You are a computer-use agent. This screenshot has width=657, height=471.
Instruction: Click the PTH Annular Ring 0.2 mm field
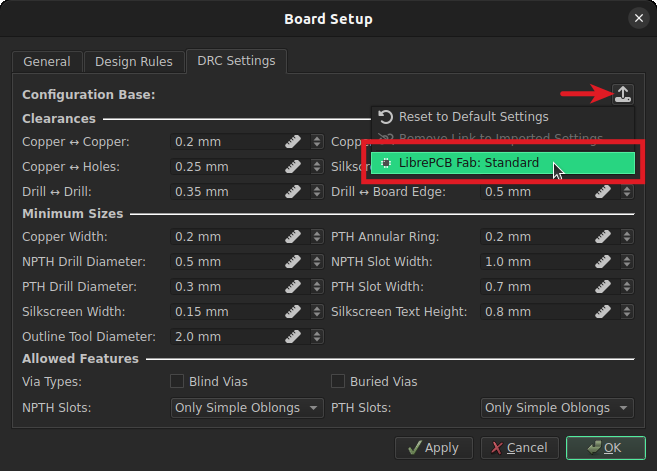click(x=557, y=237)
